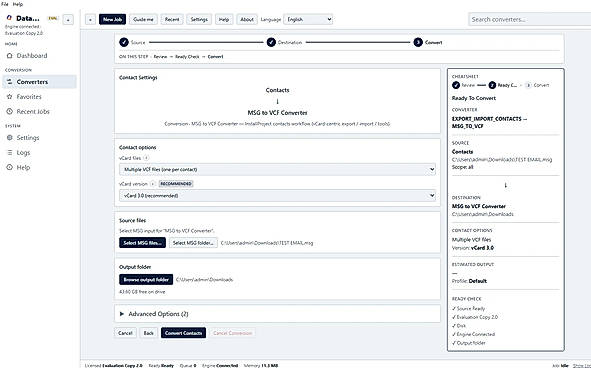Click Select MSG files button

point(142,243)
